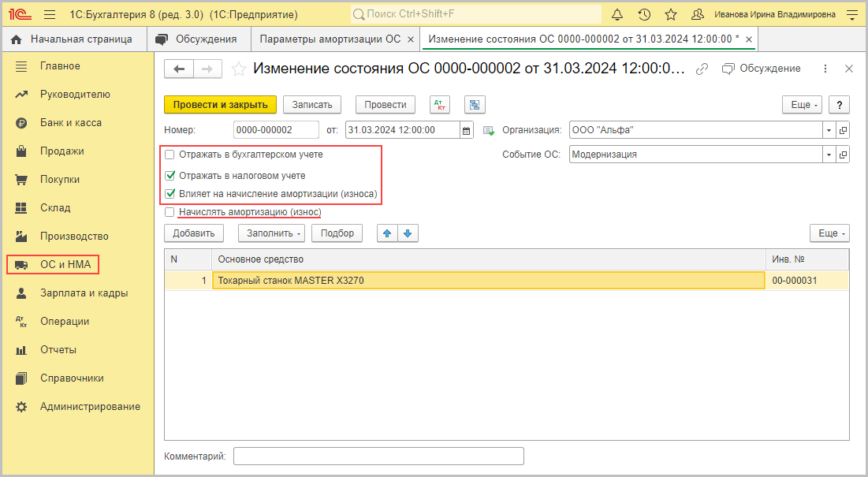Open service settings menu icon at top right
The width and height of the screenshot is (868, 477).
pos(852,15)
